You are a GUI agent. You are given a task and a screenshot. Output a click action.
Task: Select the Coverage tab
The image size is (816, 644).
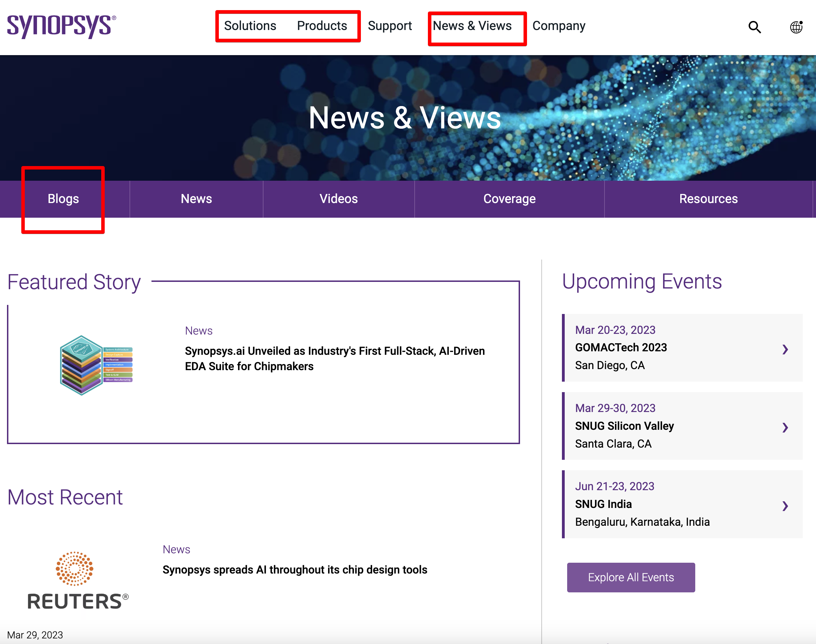click(x=509, y=199)
